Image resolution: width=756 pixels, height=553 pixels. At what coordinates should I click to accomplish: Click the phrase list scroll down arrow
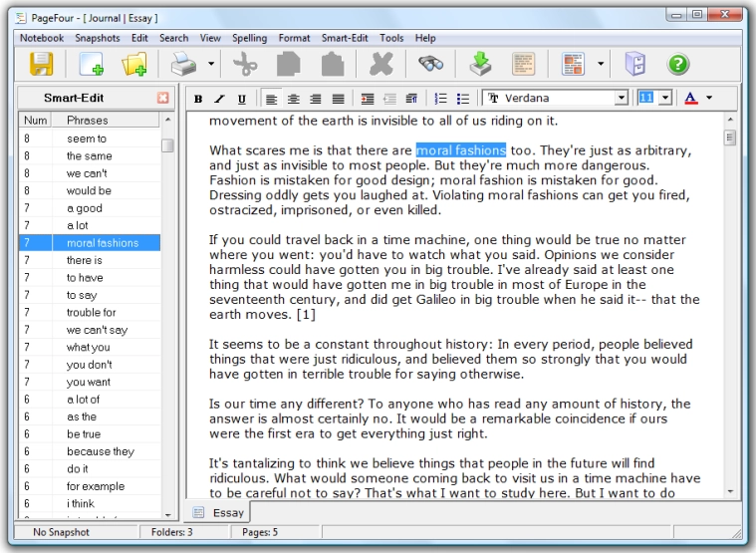[x=167, y=515]
